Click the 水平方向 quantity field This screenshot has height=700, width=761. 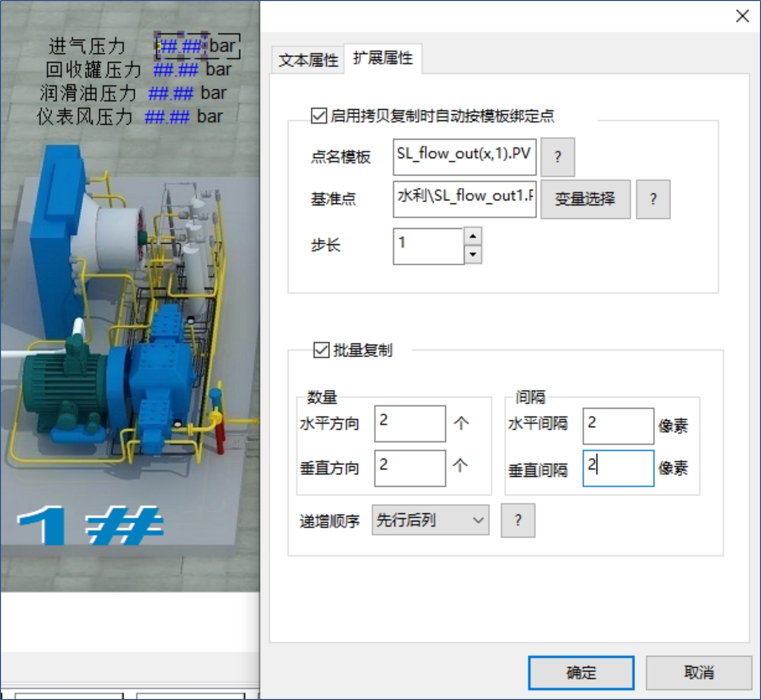point(410,424)
